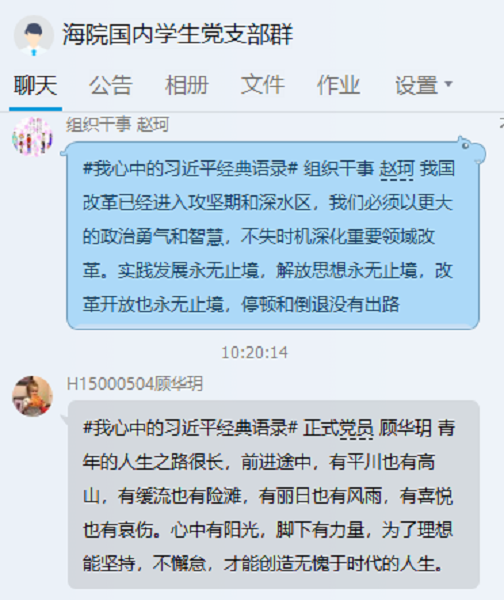Click hashtag #我心中的习近平经典语录# in gray message

coord(190,428)
